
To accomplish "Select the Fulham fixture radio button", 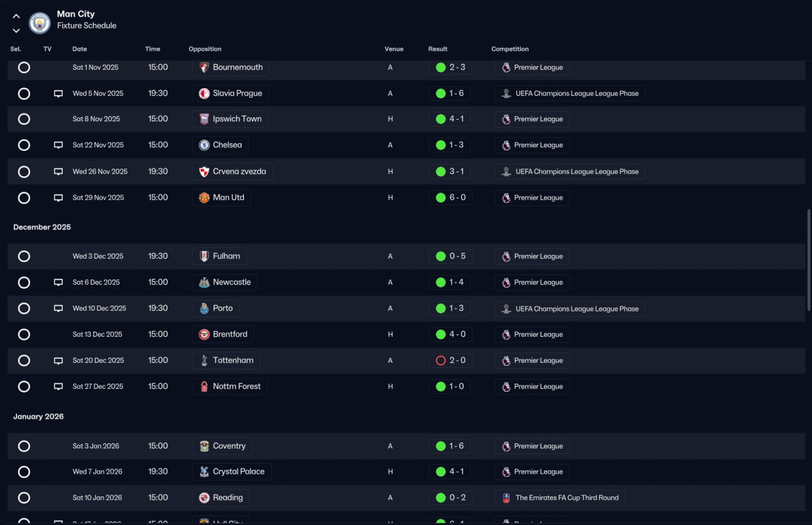I will coord(24,256).
